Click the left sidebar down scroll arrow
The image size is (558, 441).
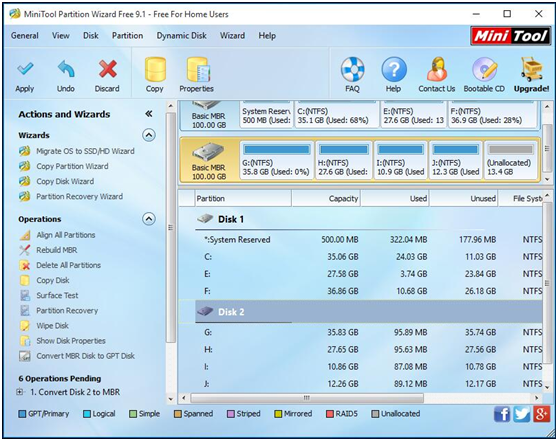[171, 399]
